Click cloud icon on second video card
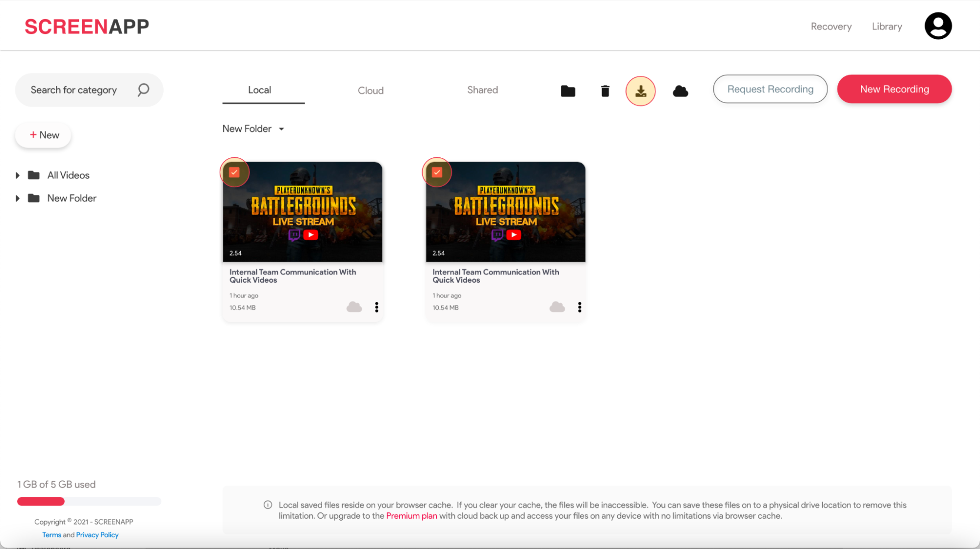 click(x=557, y=307)
